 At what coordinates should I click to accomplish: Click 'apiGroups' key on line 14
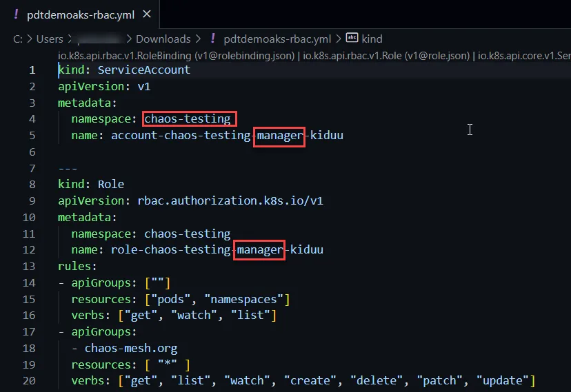point(101,283)
